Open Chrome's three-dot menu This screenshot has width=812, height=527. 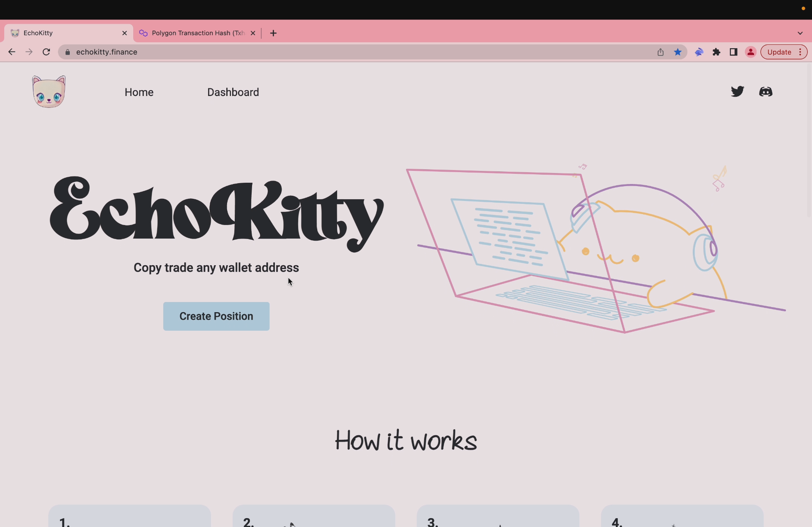800,52
